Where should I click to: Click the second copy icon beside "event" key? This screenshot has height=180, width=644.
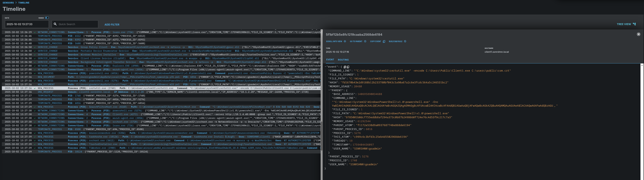(348, 67)
